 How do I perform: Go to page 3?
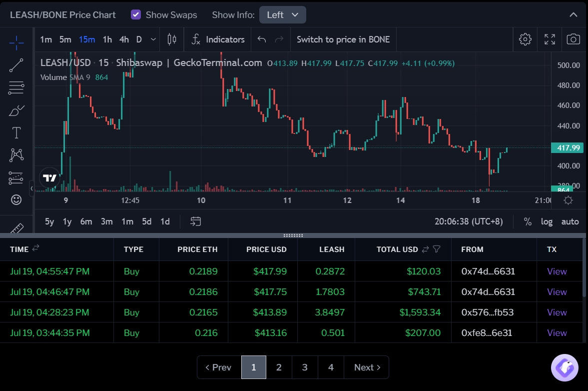(x=305, y=367)
